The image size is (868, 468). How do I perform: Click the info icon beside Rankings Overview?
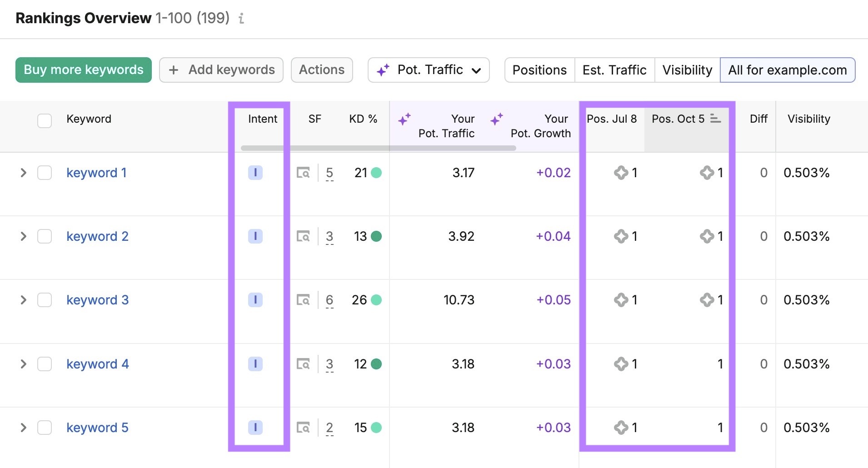(241, 18)
